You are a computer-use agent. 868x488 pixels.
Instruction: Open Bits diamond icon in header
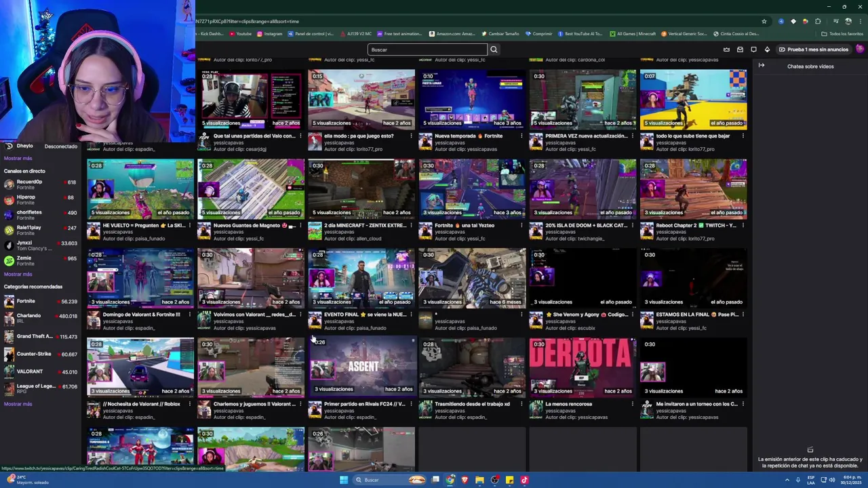click(x=767, y=49)
